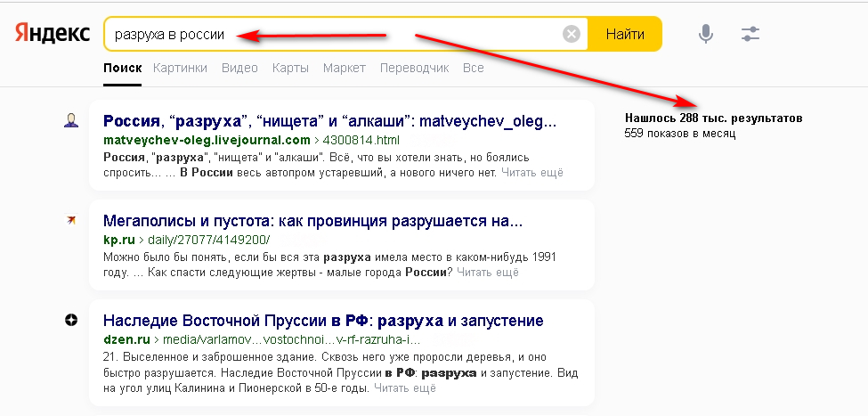The height and width of the screenshot is (416, 868).
Task: Switch to the Переводчик tab
Action: pyautogui.click(x=414, y=68)
